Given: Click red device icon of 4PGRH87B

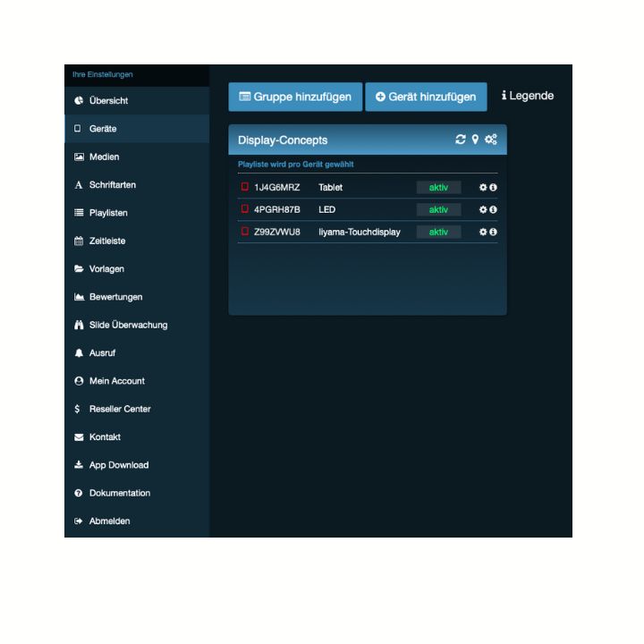Looking at the screenshot, I should pos(245,209).
